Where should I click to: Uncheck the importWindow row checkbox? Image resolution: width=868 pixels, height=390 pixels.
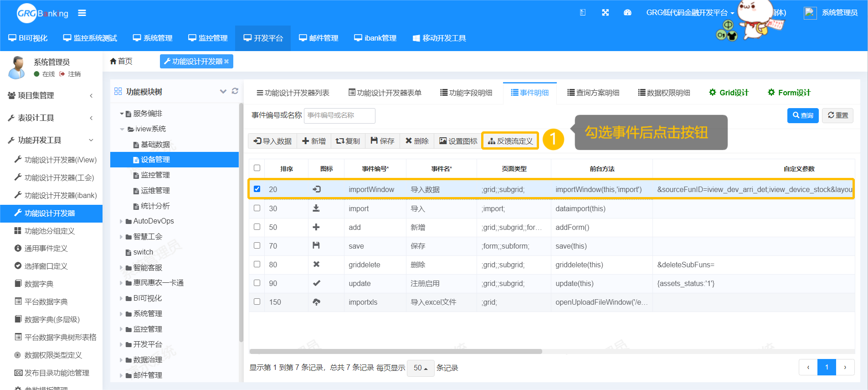point(257,189)
